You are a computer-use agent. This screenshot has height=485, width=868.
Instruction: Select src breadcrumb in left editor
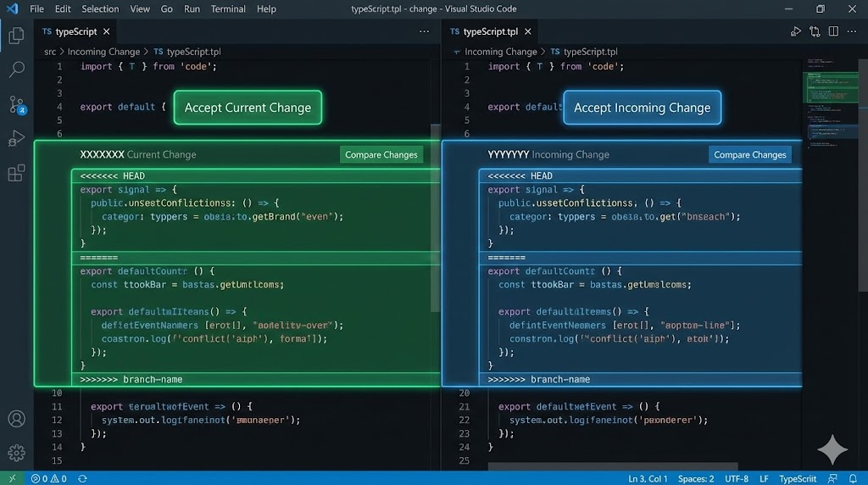pos(50,52)
